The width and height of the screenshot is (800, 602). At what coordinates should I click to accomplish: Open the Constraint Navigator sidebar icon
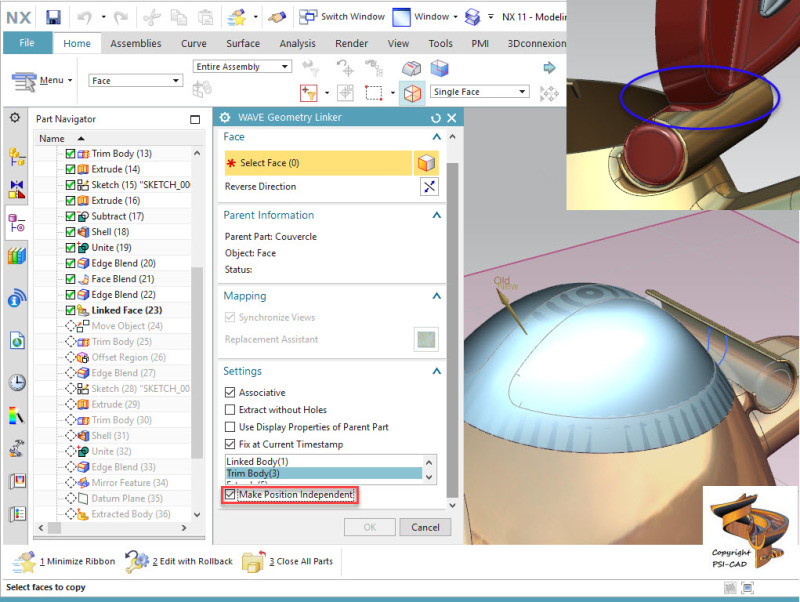[x=16, y=189]
